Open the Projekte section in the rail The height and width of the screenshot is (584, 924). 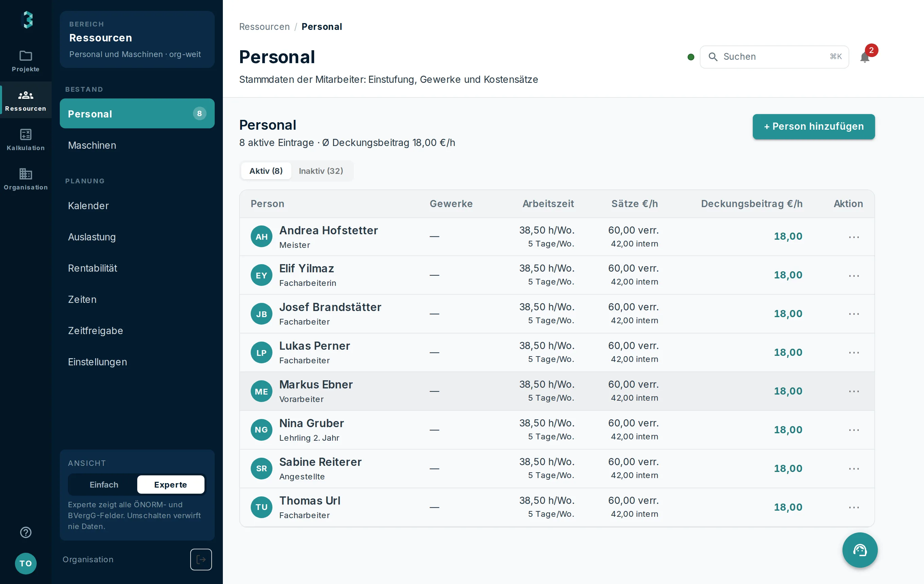click(x=26, y=61)
